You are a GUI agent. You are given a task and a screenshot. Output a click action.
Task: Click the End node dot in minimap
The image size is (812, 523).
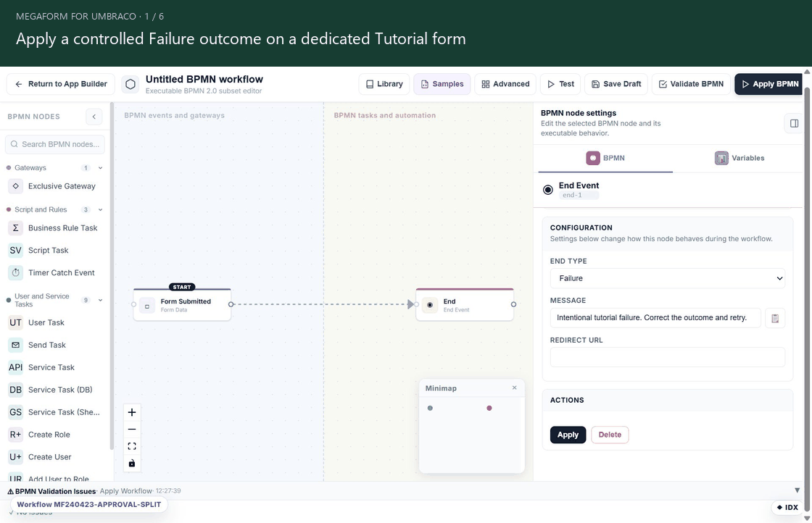click(489, 409)
